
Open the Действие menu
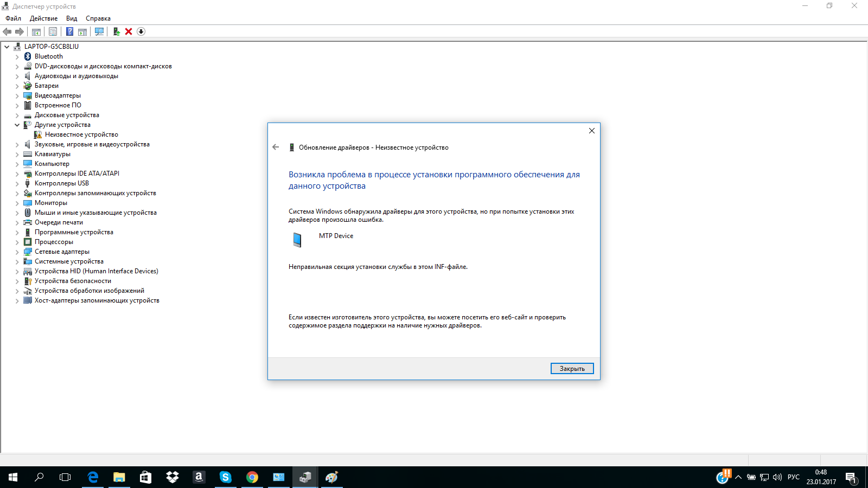coord(43,18)
